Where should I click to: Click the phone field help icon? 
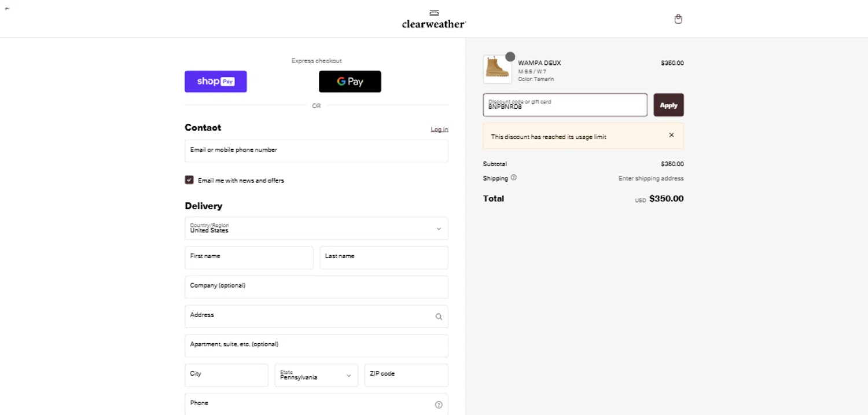pyautogui.click(x=439, y=405)
